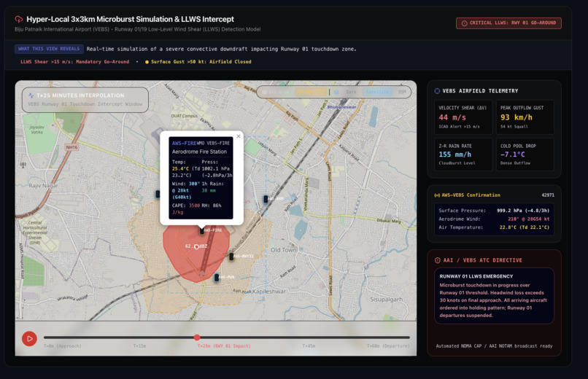Image resolution: width=588 pixels, height=379 pixels.
Task: Click RUNWAY 01 LLWS EMERGENCY heading
Action: click(476, 276)
